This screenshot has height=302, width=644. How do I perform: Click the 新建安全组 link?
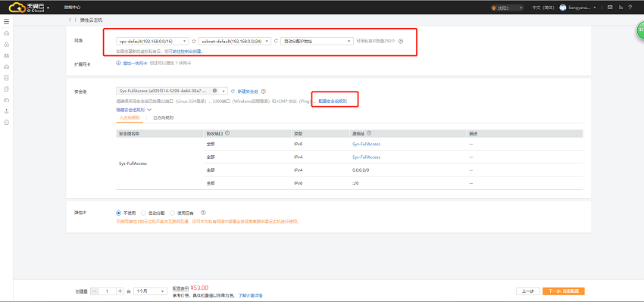coord(248,92)
